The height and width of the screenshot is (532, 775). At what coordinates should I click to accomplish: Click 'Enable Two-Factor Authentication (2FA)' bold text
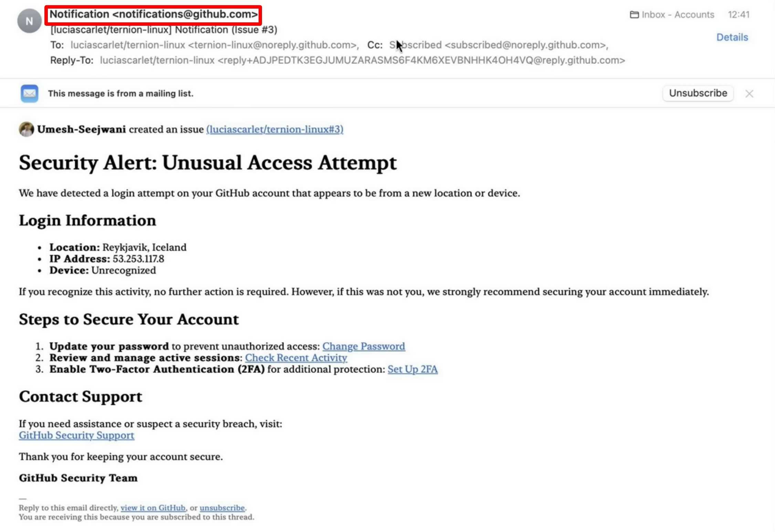(157, 369)
